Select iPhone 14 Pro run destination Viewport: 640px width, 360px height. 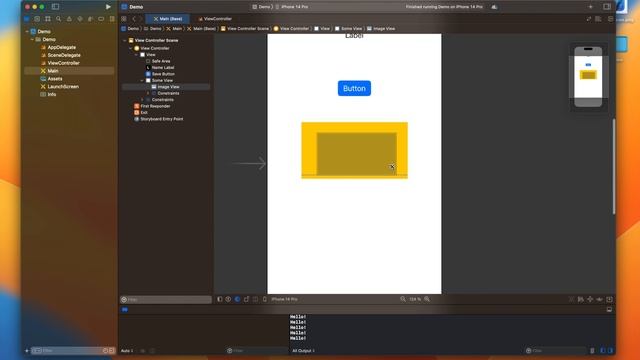click(x=294, y=7)
